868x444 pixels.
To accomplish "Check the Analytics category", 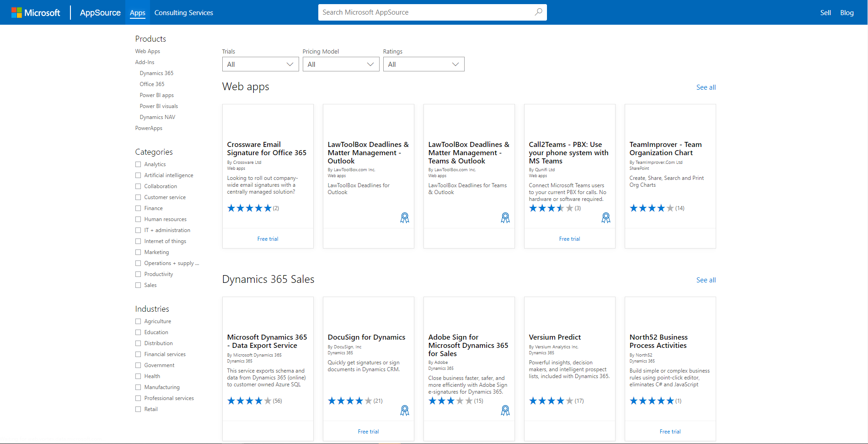I will coord(138,164).
